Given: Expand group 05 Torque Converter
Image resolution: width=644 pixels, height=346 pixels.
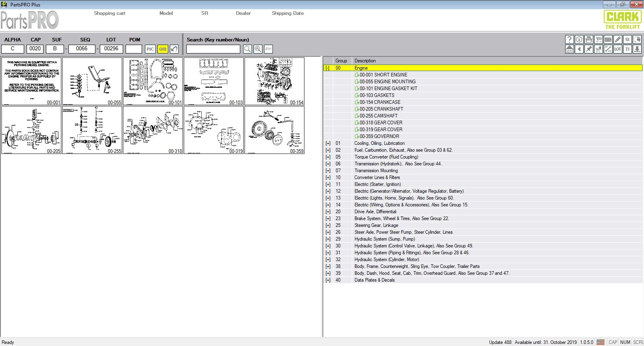Looking at the screenshot, I should pyautogui.click(x=328, y=157).
